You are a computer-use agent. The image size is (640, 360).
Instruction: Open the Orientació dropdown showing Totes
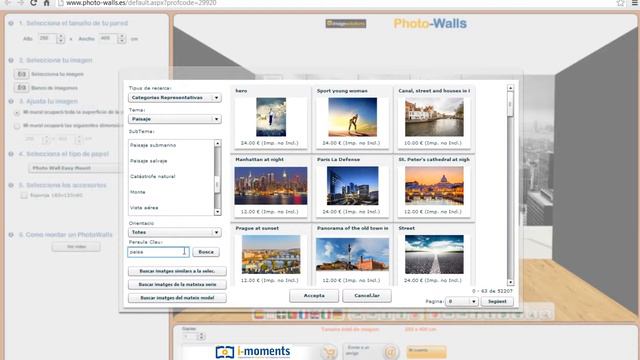pyautogui.click(x=175, y=232)
